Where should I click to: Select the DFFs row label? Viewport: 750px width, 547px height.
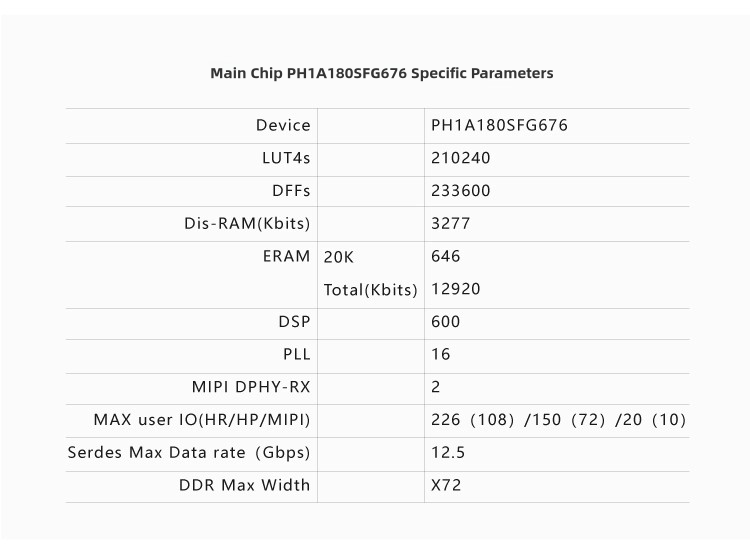[290, 191]
